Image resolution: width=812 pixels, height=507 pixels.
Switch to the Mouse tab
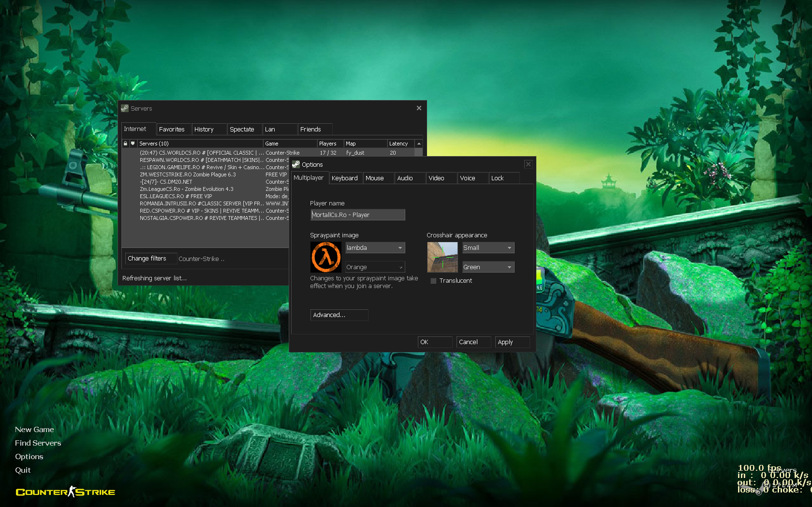pyautogui.click(x=378, y=178)
